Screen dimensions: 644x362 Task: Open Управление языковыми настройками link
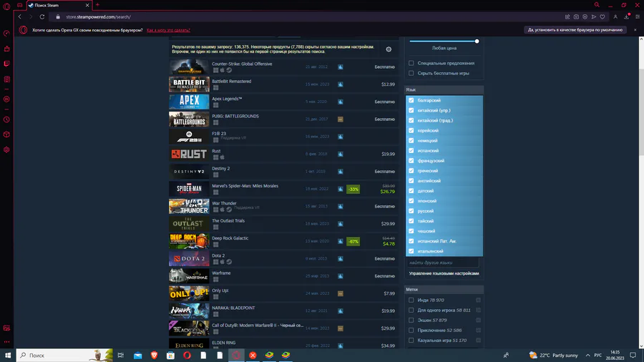click(444, 273)
